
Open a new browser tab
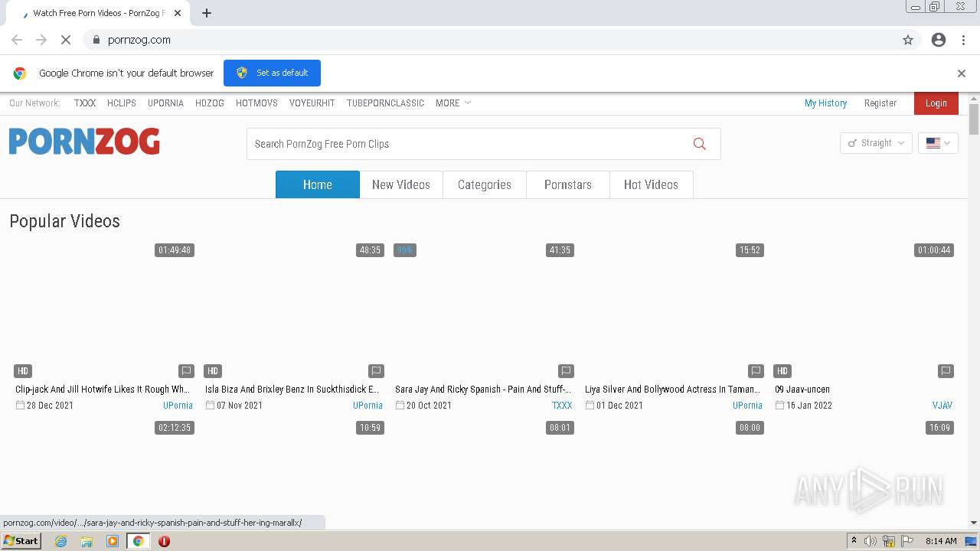(x=207, y=13)
